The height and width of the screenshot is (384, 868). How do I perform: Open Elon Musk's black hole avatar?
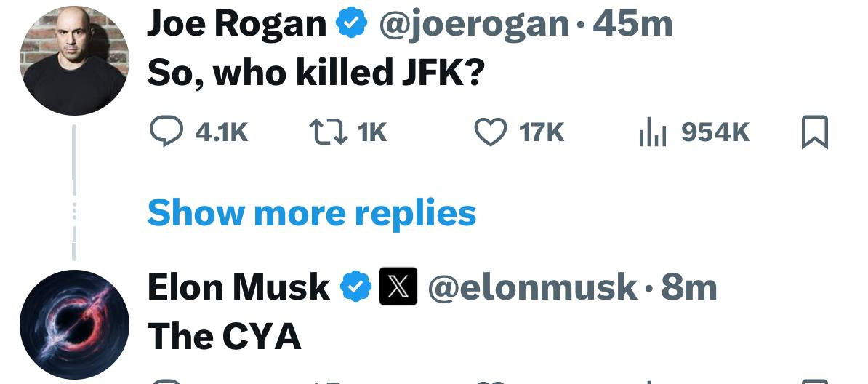pyautogui.click(x=74, y=324)
